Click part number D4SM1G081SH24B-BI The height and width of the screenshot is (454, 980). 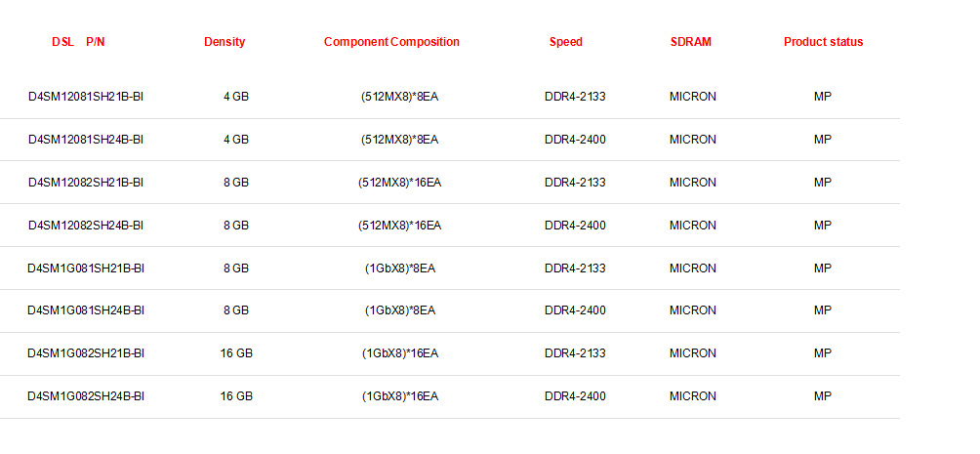(86, 310)
